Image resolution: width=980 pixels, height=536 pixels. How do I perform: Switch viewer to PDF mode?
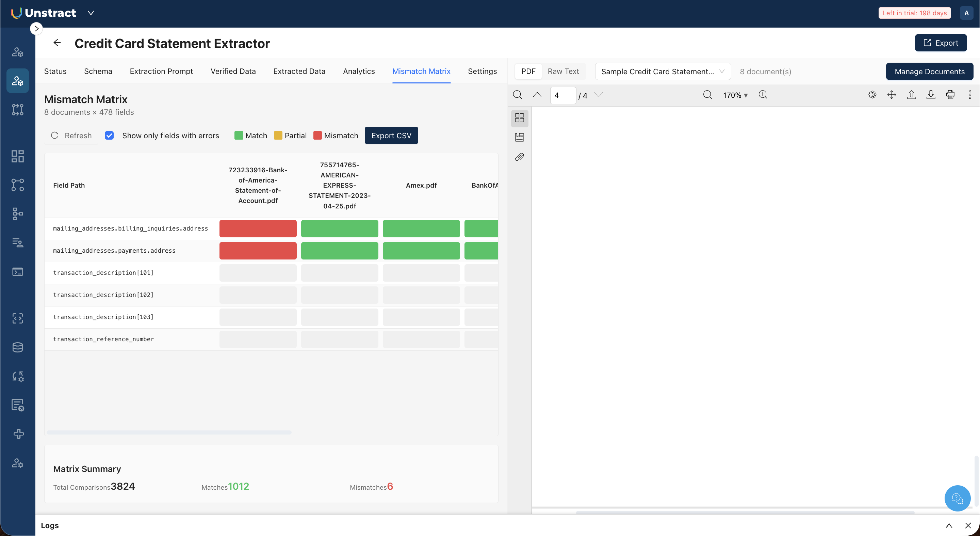(528, 71)
